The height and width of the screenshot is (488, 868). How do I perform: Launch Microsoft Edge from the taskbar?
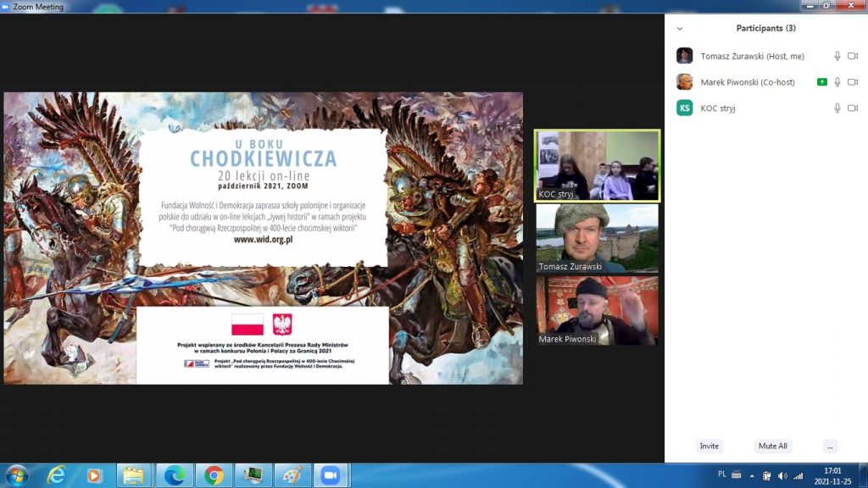(174, 475)
